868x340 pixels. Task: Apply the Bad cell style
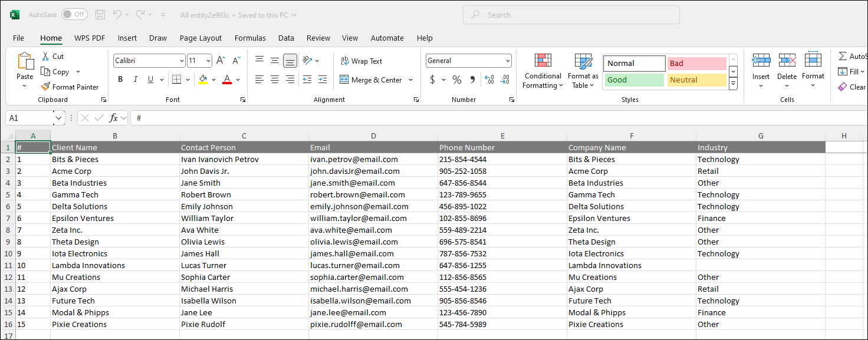coord(697,63)
